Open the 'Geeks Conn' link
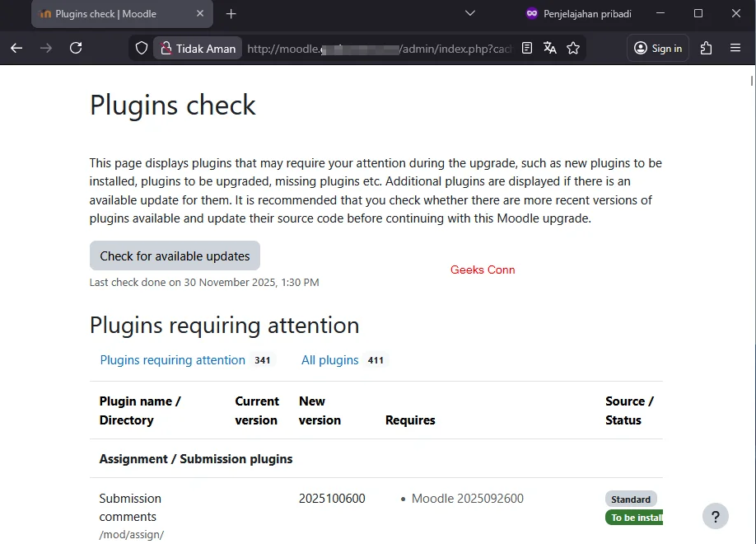This screenshot has width=756, height=544. [x=483, y=270]
